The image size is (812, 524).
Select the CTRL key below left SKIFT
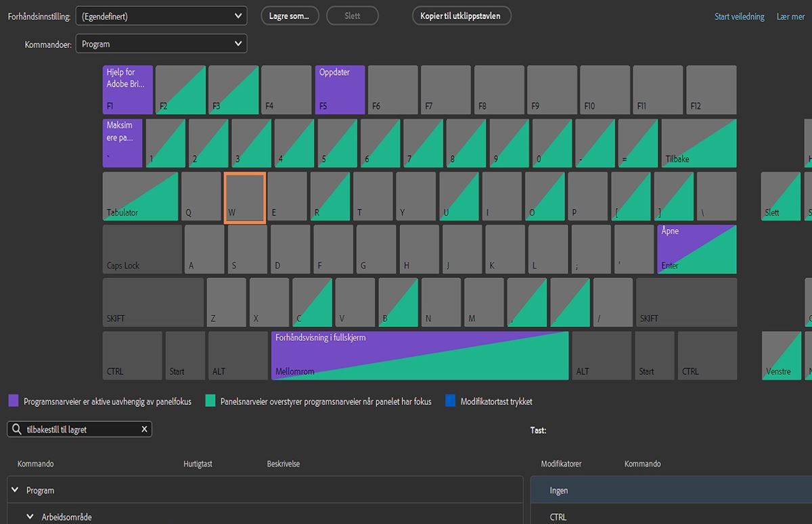tap(133, 356)
